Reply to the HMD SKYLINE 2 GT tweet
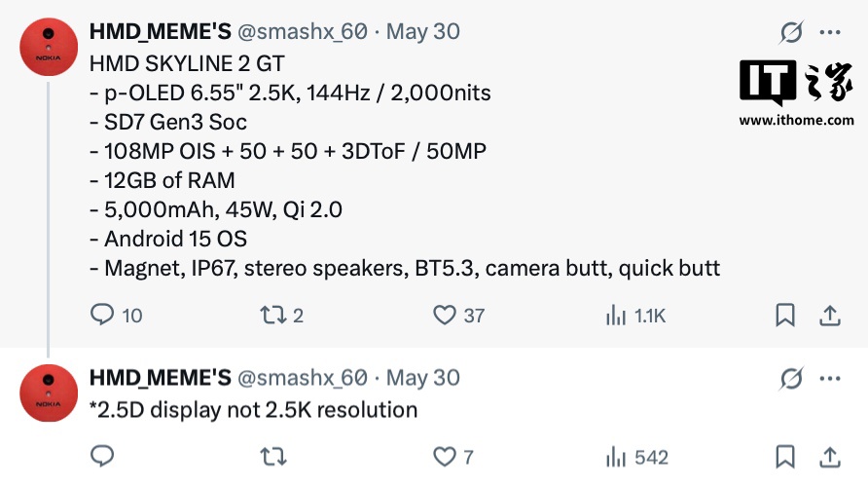The width and height of the screenshot is (868, 487). (102, 315)
